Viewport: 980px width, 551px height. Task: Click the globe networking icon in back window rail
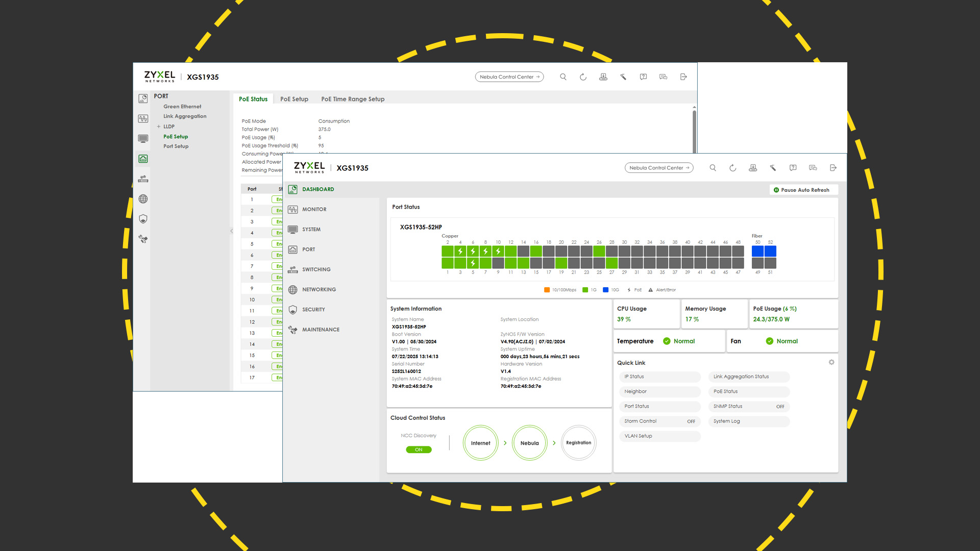point(143,199)
